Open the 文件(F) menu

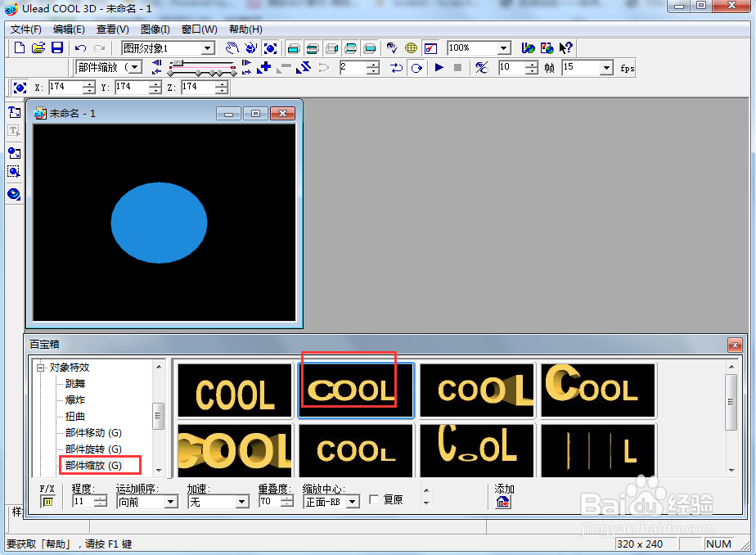pos(26,29)
